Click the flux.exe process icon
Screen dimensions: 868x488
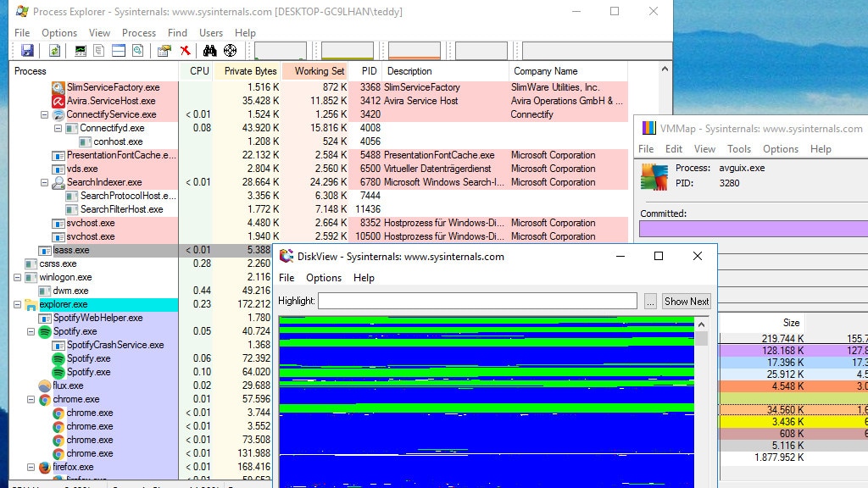pyautogui.click(x=45, y=385)
